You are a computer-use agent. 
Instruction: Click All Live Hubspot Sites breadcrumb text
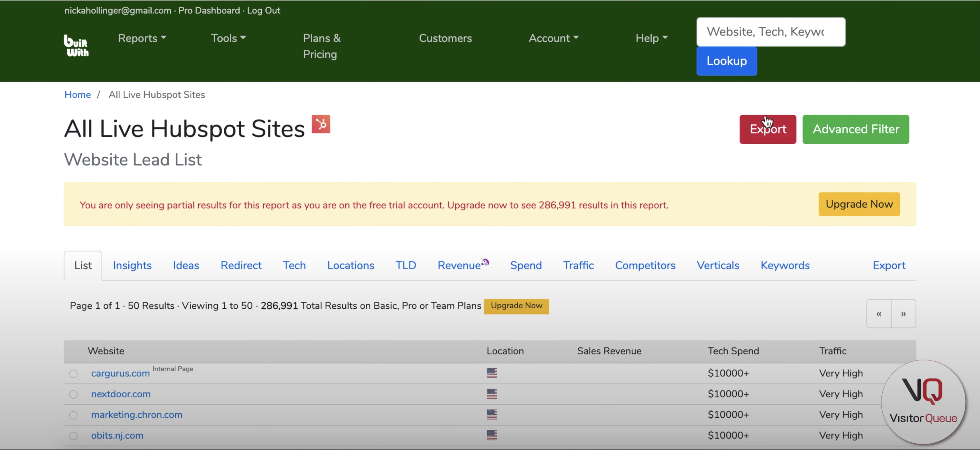click(157, 95)
